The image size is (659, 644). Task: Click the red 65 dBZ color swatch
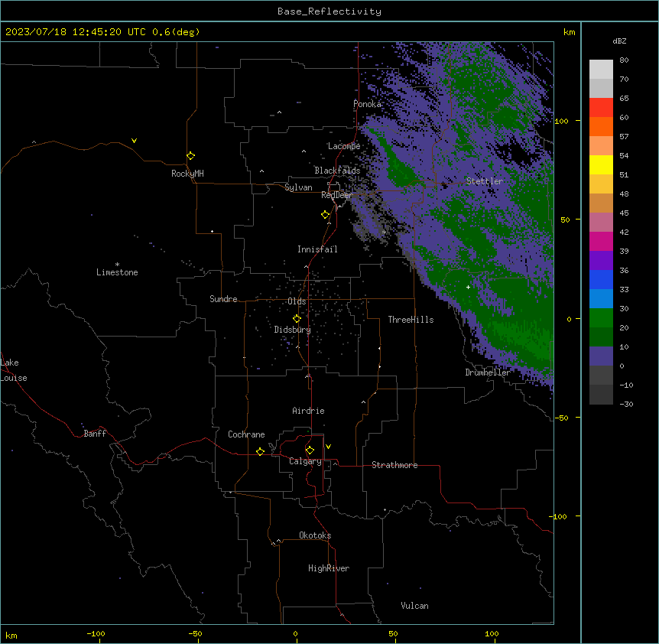click(601, 107)
